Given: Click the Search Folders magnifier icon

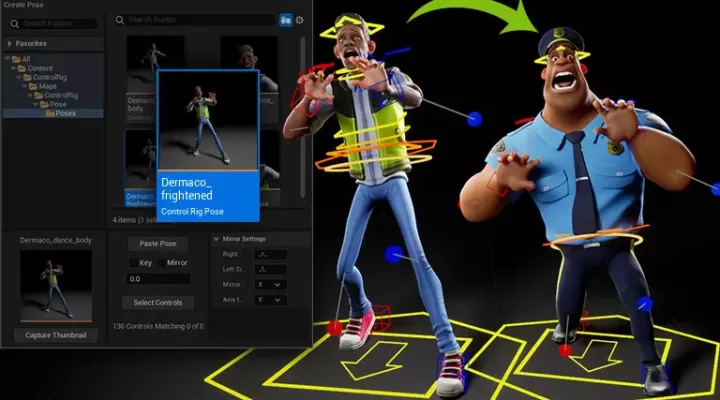Looking at the screenshot, I should coord(13,23).
